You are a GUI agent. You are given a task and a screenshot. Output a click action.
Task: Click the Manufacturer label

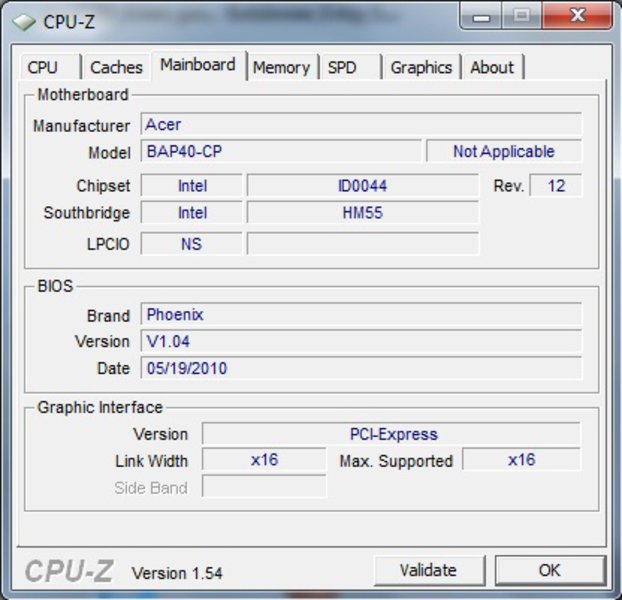coord(81,126)
